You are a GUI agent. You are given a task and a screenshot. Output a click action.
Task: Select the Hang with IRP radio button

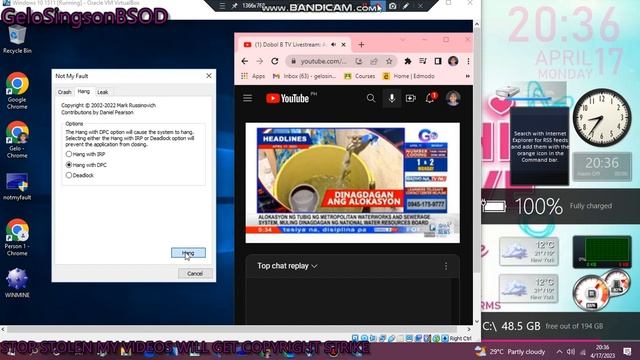85,154
